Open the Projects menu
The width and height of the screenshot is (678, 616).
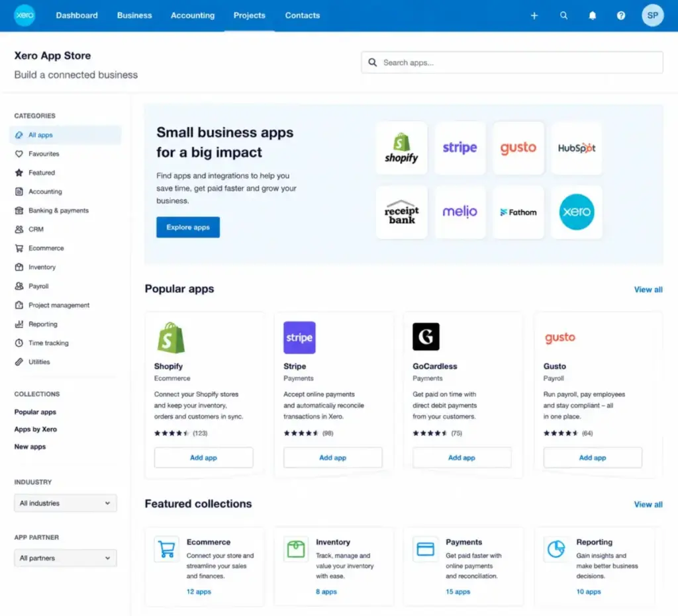tap(249, 16)
